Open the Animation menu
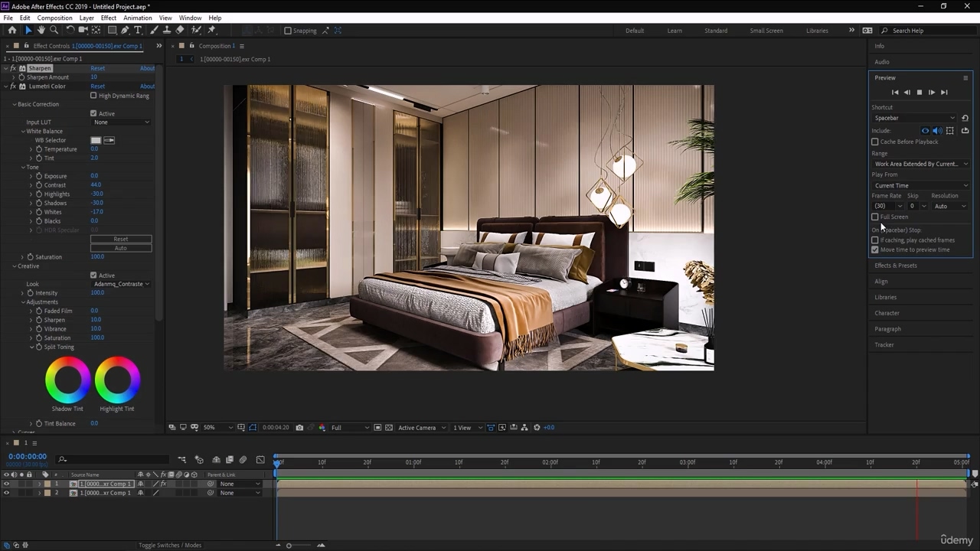This screenshot has height=551, width=980. coord(137,18)
